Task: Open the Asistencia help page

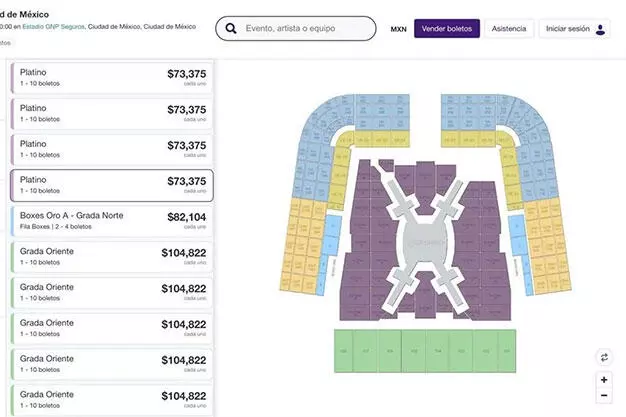Action: pyautogui.click(x=509, y=29)
